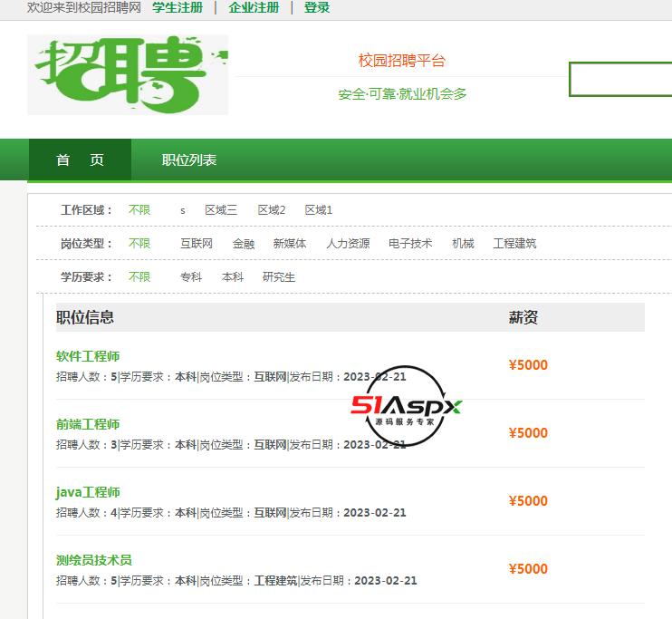Screen dimensions: 672x619
Task: Click 测绘员技术员 details line with 工程建筑
Action: click(x=236, y=580)
